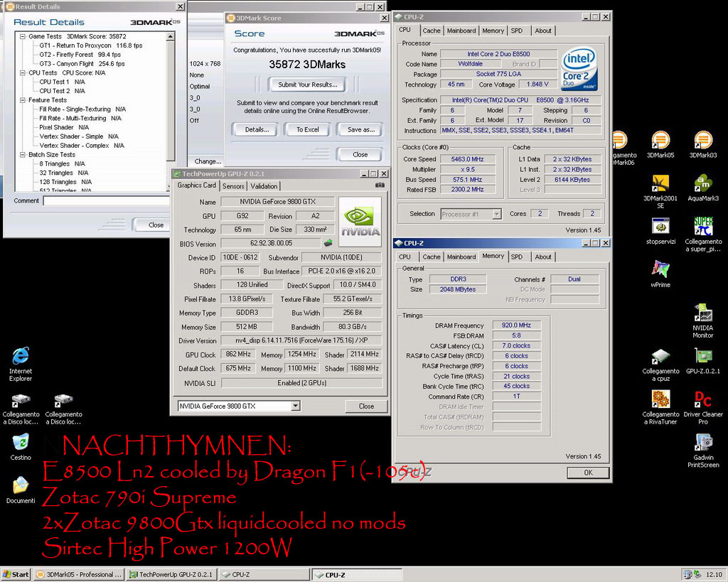Export results with To Excel button

[307, 129]
